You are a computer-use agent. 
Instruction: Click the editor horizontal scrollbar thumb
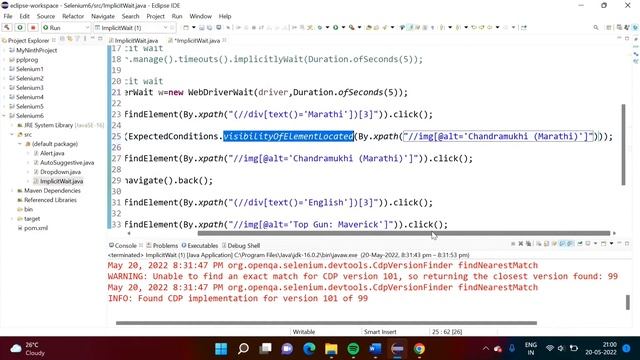click(404, 233)
